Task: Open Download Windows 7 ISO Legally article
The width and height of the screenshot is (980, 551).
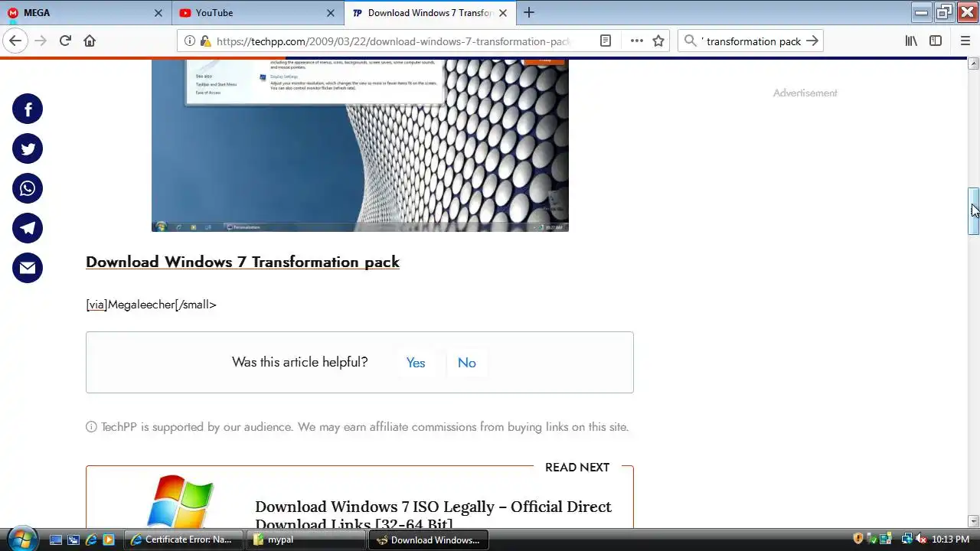Action: [433, 515]
